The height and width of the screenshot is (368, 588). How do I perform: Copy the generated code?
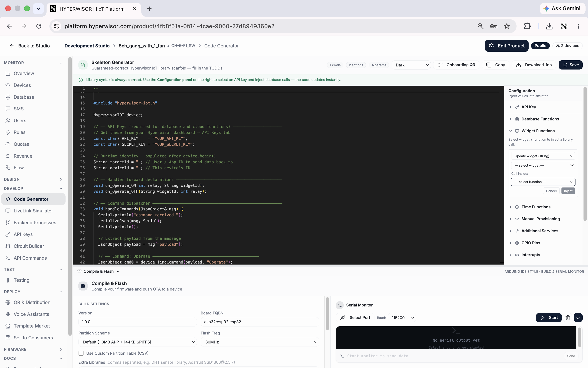[496, 65]
